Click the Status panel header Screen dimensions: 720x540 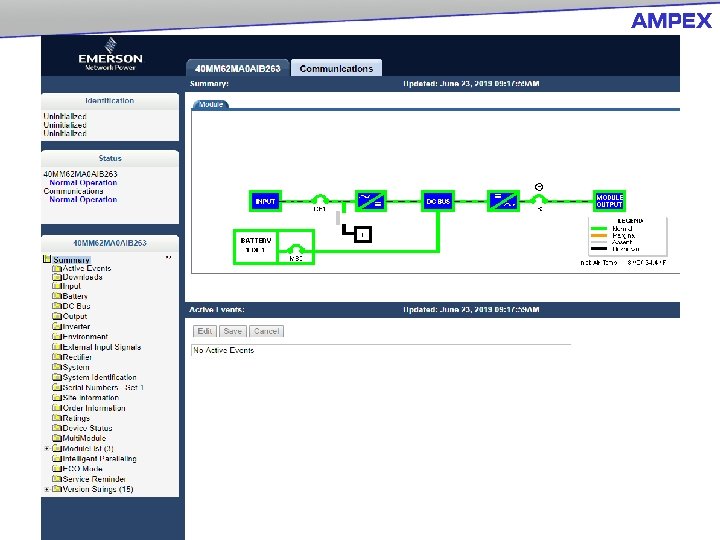(110, 158)
